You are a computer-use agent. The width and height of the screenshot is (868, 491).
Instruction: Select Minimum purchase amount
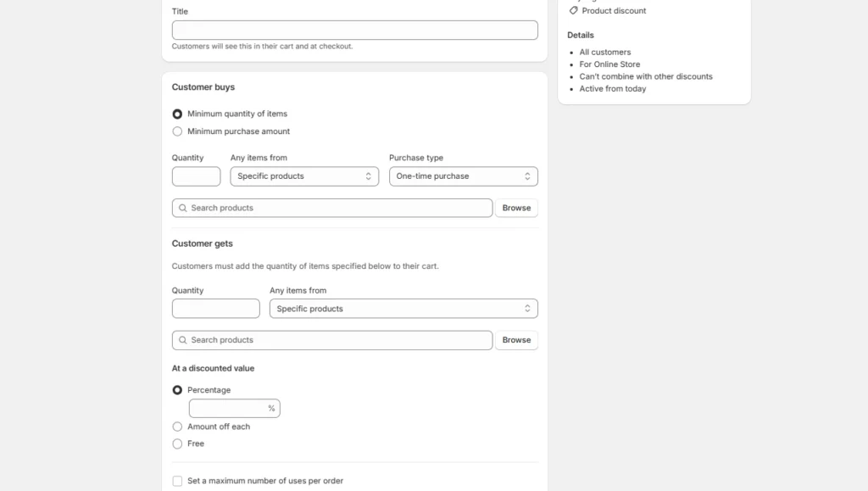coord(177,131)
